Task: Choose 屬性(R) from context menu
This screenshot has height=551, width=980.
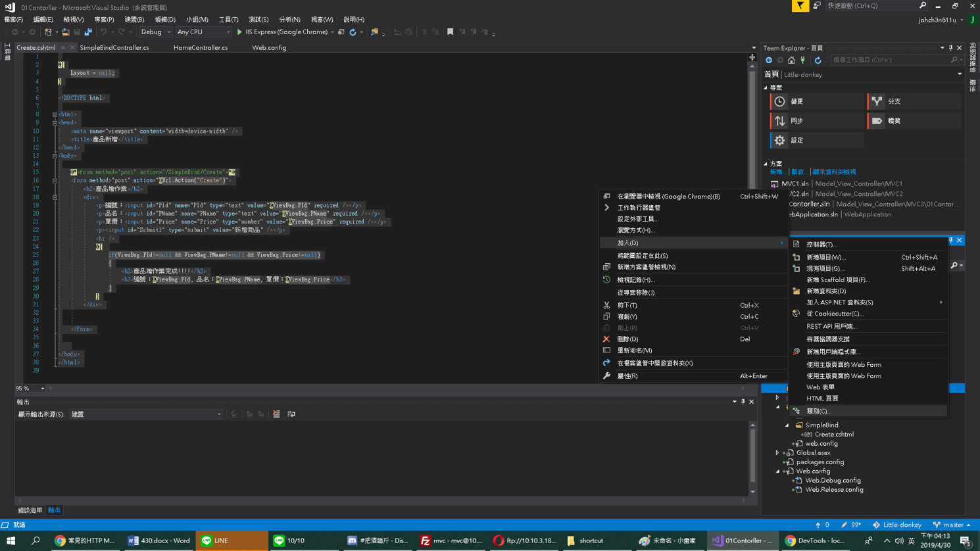Action: click(693, 376)
